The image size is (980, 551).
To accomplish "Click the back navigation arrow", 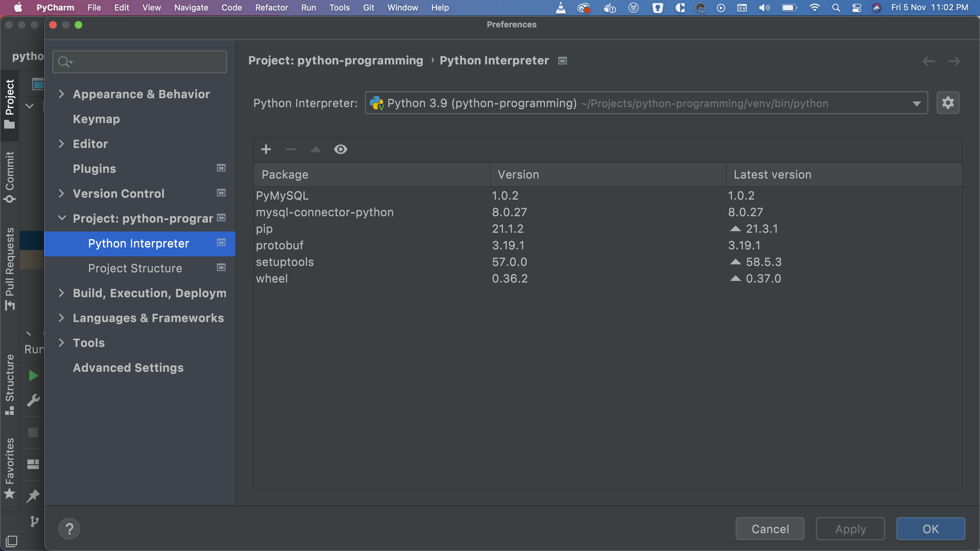I will pos(928,61).
